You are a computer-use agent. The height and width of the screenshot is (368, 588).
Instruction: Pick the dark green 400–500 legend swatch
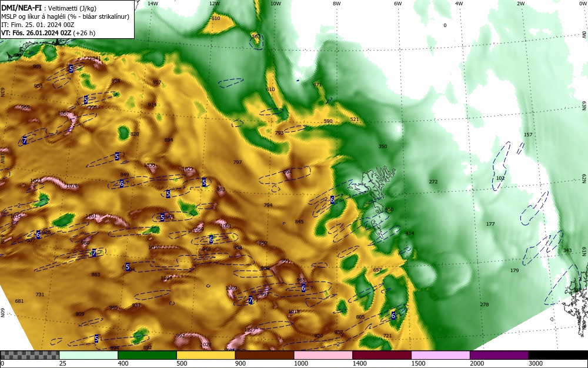[147, 355]
